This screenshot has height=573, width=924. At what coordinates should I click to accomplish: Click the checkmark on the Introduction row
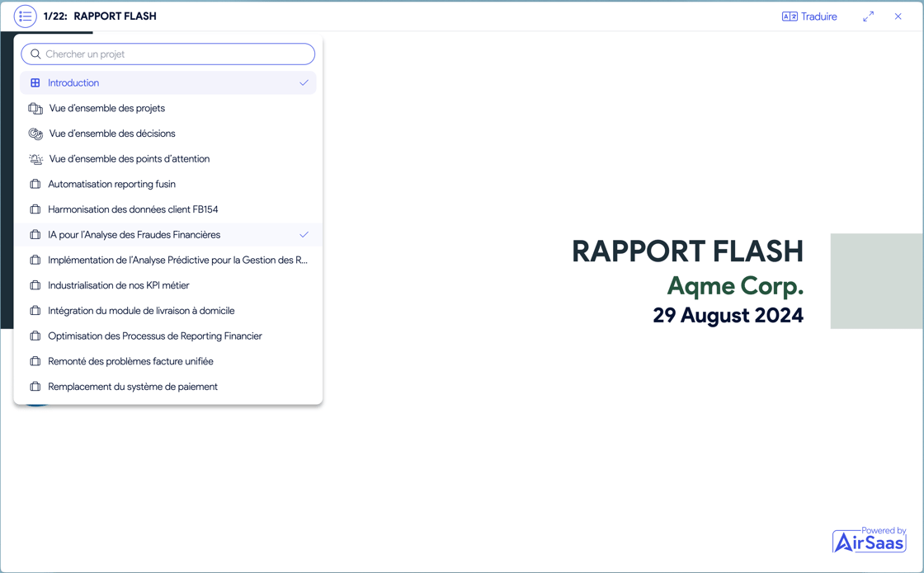(304, 83)
